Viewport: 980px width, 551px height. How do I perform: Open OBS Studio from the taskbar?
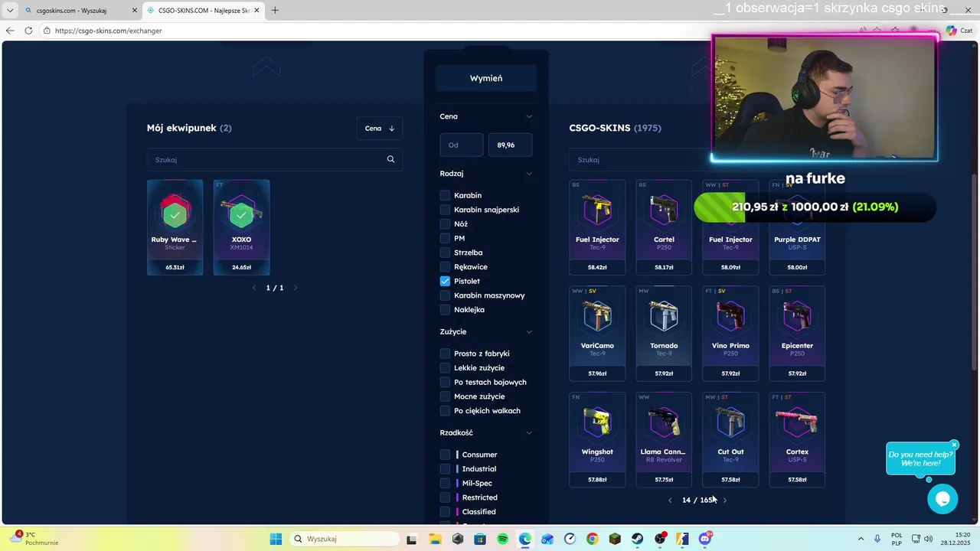point(660,539)
